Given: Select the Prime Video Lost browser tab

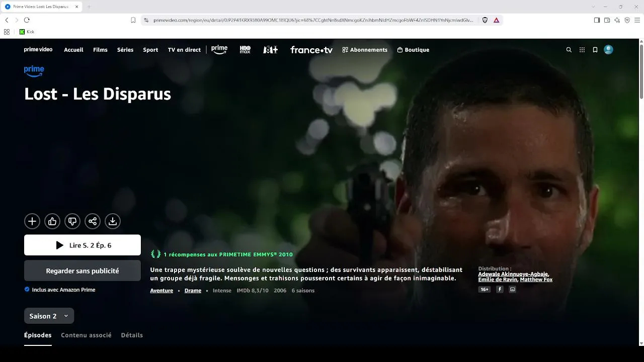Looking at the screenshot, I should click(x=41, y=7).
